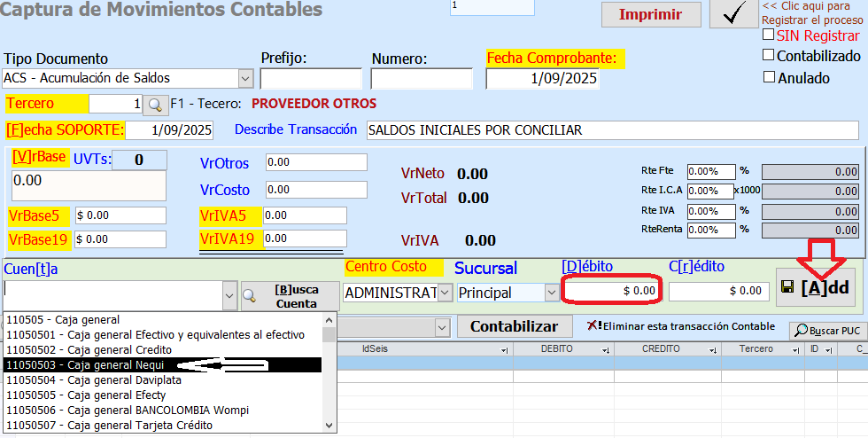Click the checkmark button to register process
Screen dimensions: 868x438
(733, 14)
